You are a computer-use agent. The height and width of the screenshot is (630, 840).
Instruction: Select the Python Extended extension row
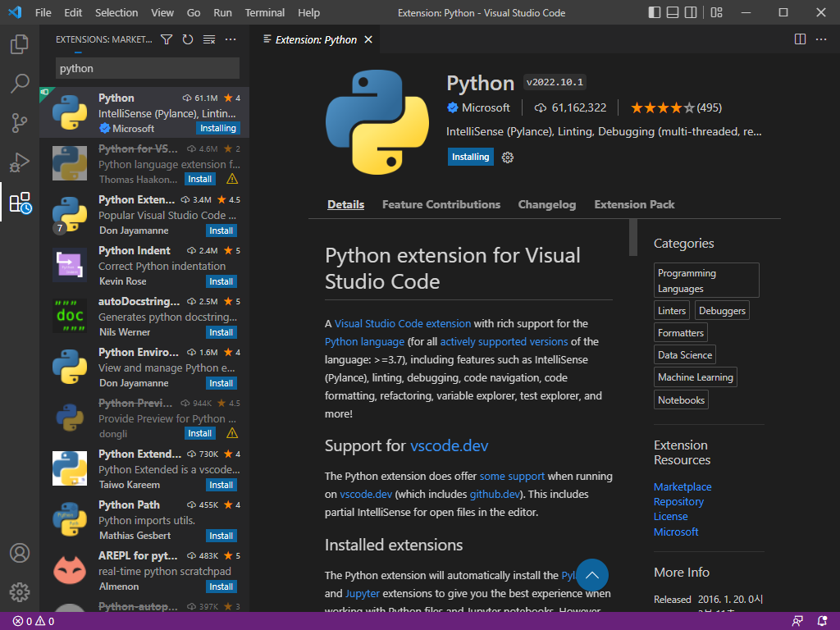point(144,468)
